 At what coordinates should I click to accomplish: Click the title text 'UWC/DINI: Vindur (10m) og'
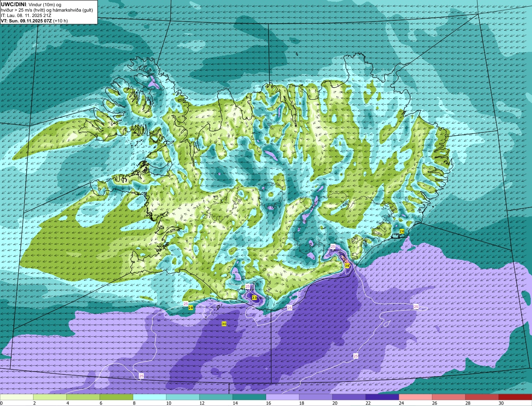31,4
